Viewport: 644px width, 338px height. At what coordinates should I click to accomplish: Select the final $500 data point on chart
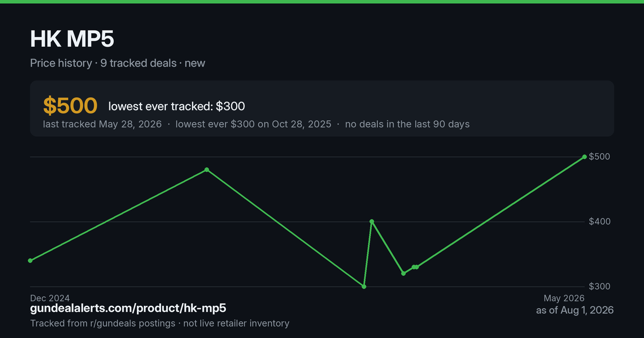click(x=584, y=157)
